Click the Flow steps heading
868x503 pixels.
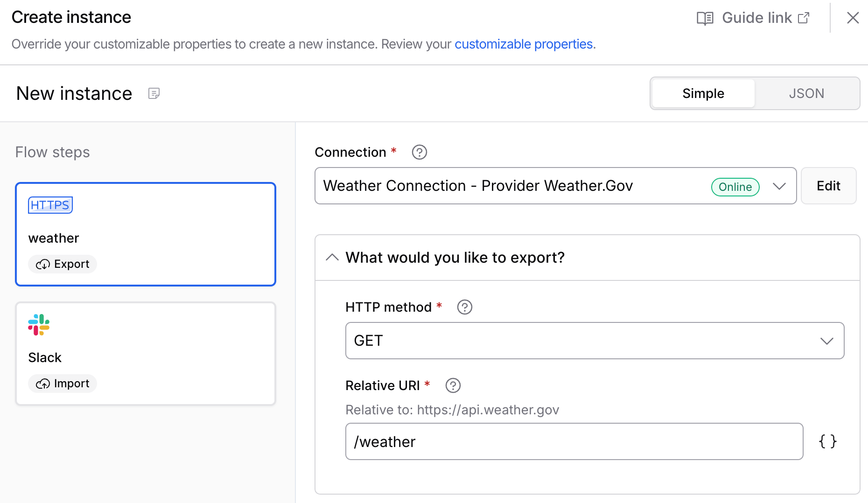tap(52, 152)
